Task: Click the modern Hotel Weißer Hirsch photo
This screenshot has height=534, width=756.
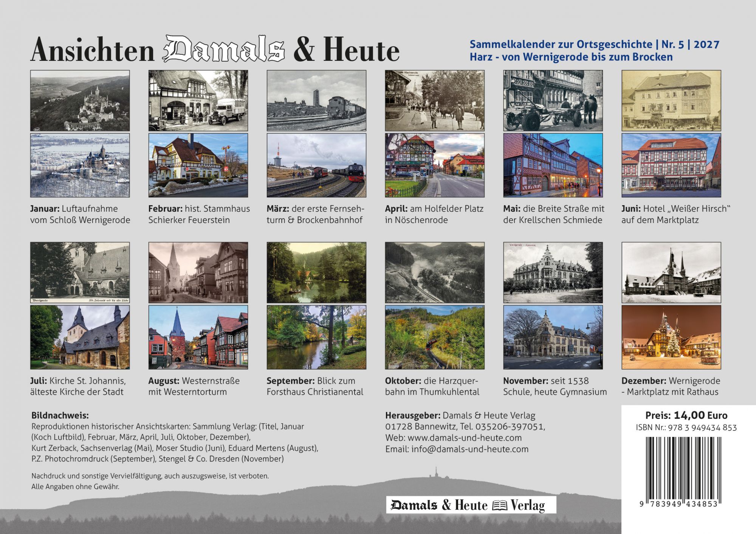Action: 671,165
